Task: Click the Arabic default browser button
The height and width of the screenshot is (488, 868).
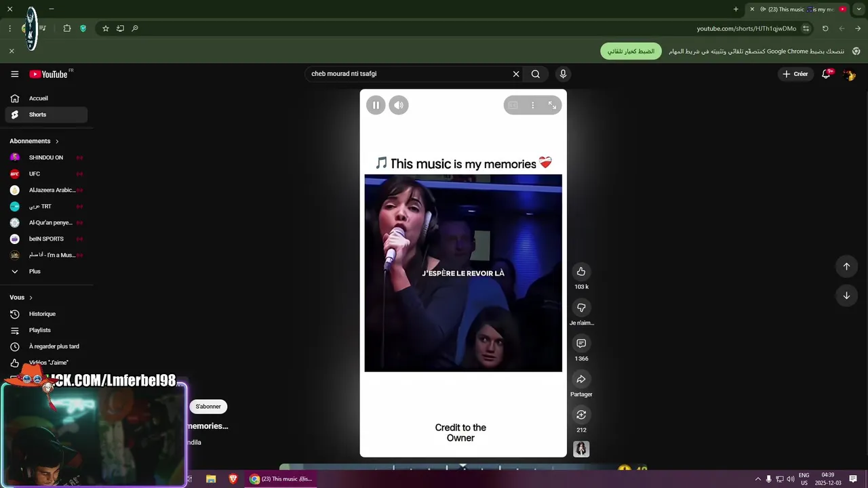Action: coord(631,52)
